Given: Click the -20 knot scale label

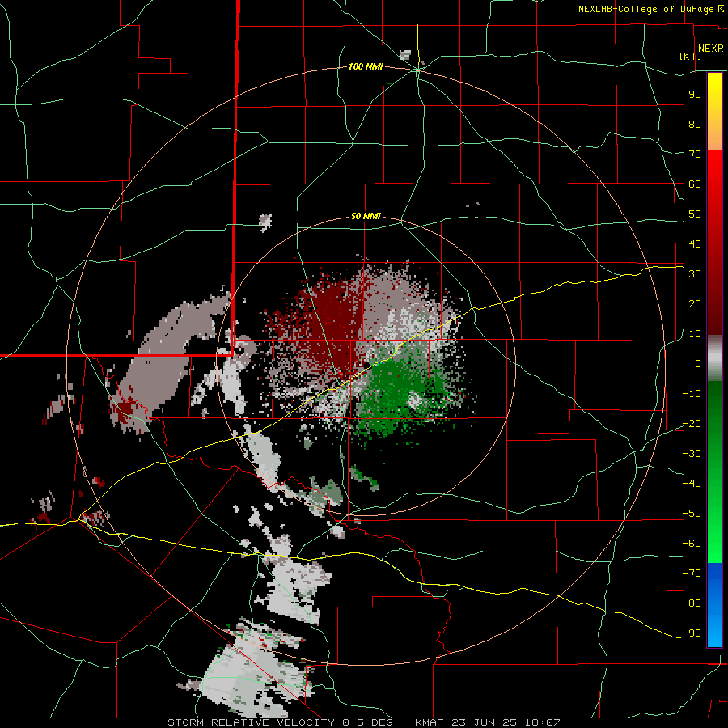Looking at the screenshot, I should pyautogui.click(x=692, y=423).
